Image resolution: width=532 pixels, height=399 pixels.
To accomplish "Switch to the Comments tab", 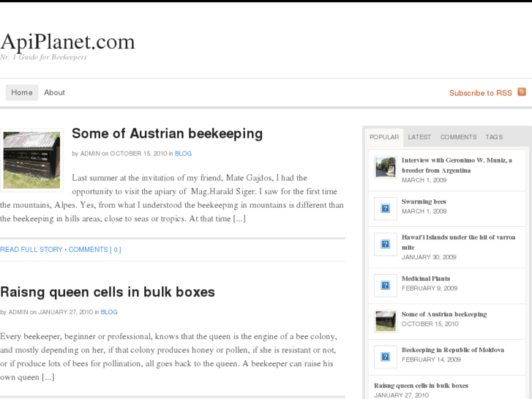I will coord(458,137).
